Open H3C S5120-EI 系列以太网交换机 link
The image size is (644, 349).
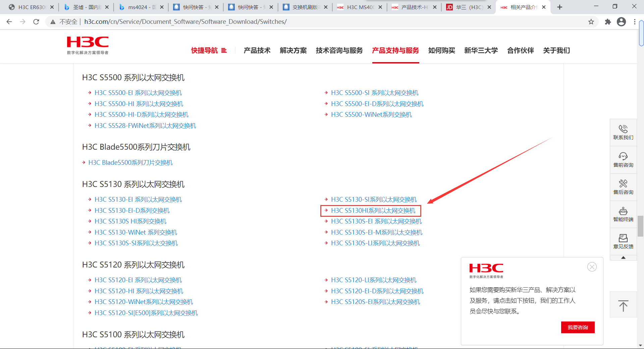coord(138,280)
